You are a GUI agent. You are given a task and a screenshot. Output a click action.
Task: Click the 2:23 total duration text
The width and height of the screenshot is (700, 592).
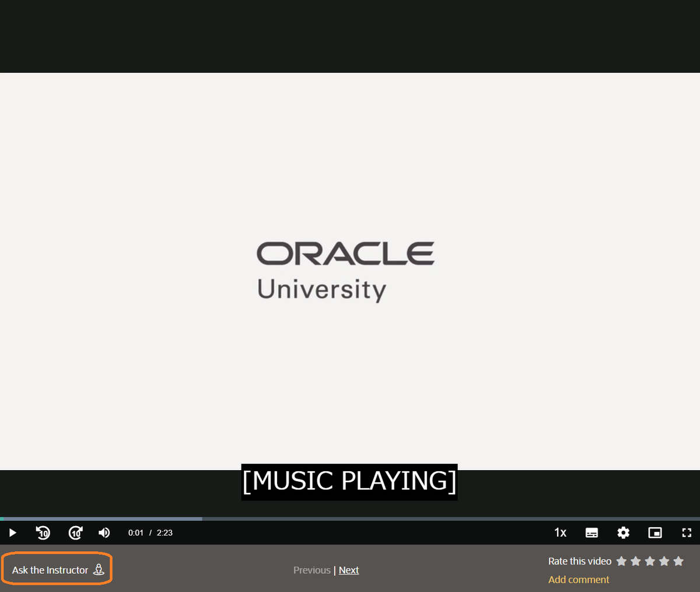pyautogui.click(x=164, y=533)
